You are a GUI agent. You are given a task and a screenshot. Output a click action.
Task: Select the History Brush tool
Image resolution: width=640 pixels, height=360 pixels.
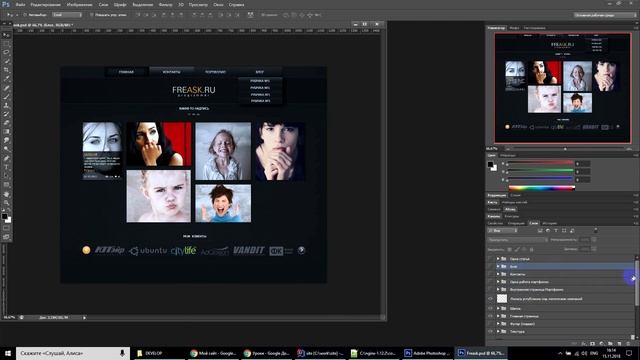tap(6, 114)
